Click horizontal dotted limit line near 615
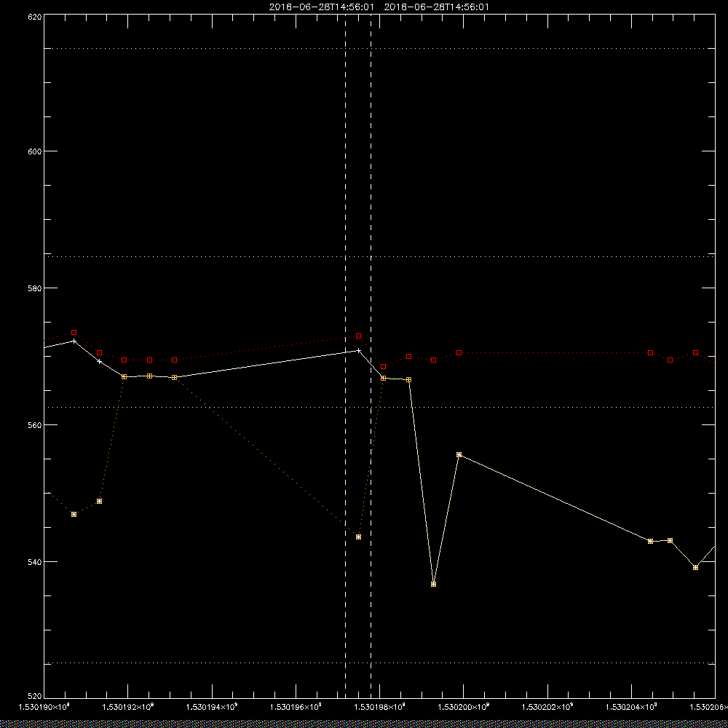The image size is (728, 728). pos(379,48)
